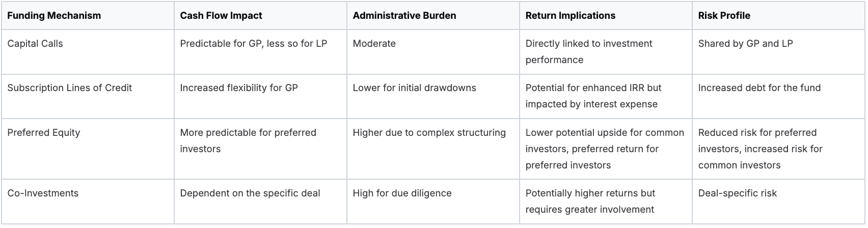The image size is (868, 228).
Task: Click the 'Shared by GP and LP' cell
Action: pyautogui.click(x=746, y=44)
